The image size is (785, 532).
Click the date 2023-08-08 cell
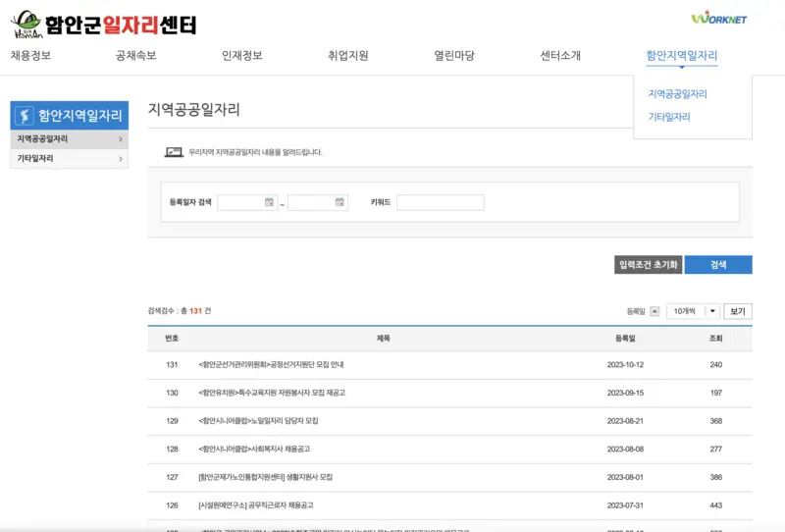pyautogui.click(x=625, y=449)
